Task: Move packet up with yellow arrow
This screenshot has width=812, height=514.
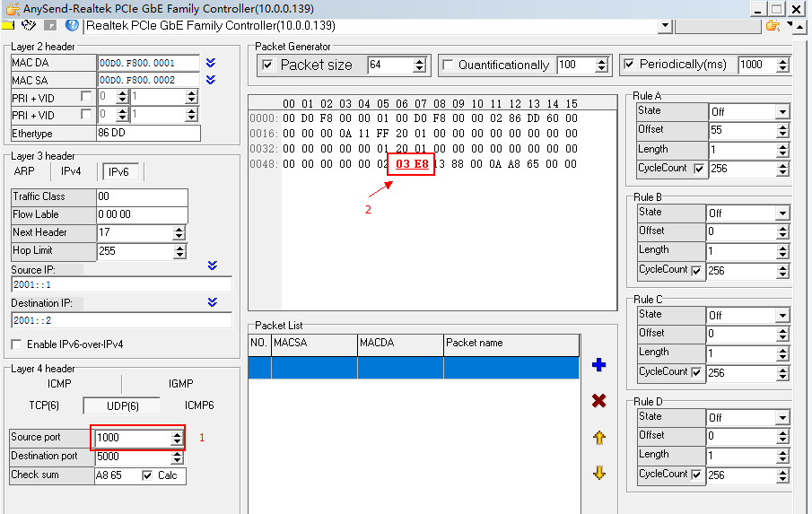Action: pos(599,438)
